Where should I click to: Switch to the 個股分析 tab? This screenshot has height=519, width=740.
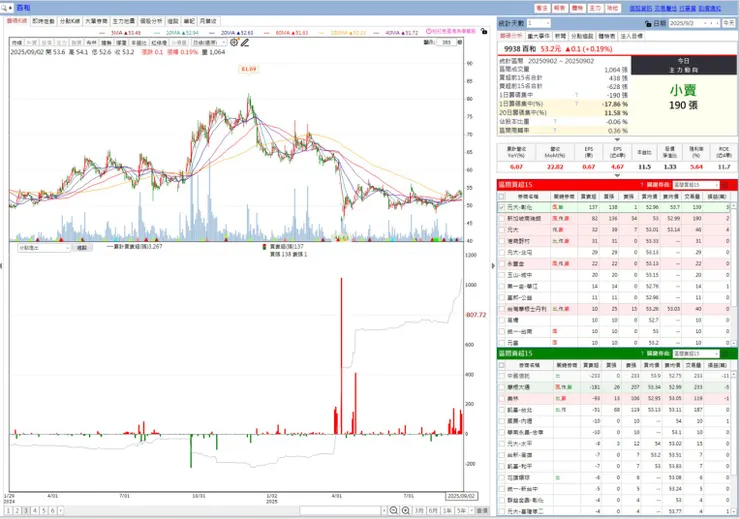[x=151, y=21]
